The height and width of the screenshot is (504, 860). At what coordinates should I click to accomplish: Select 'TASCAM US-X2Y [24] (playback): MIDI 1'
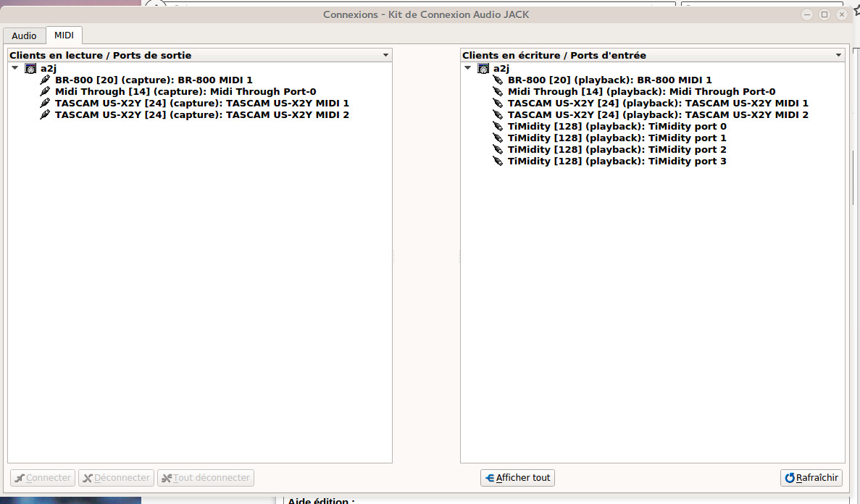pyautogui.click(x=658, y=103)
